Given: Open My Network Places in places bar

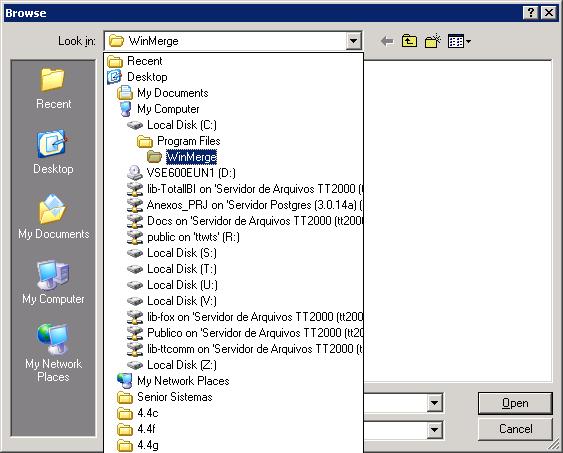Looking at the screenshot, I should (53, 353).
